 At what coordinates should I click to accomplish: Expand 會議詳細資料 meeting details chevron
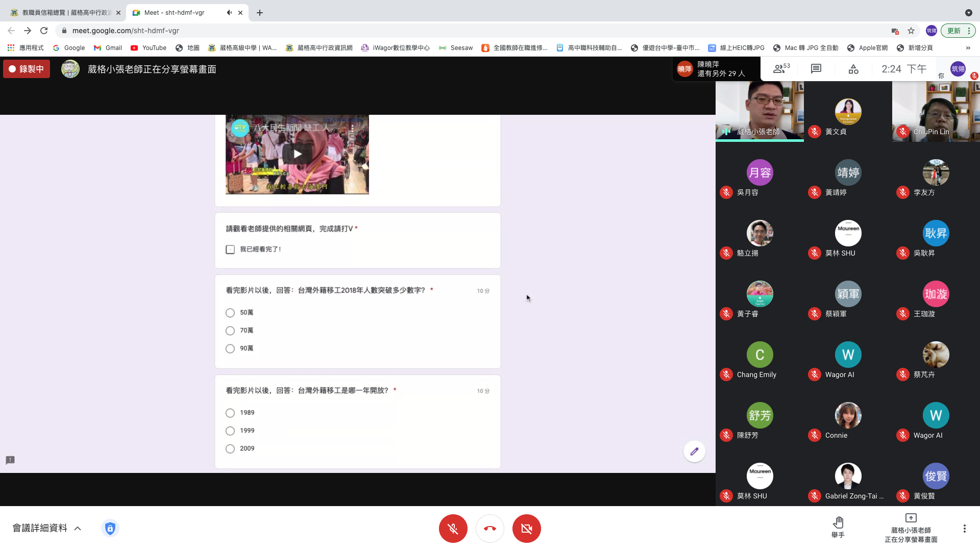(78, 529)
